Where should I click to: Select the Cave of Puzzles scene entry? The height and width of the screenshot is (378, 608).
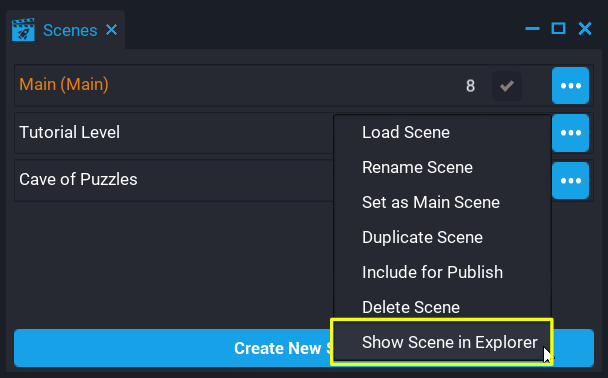click(78, 180)
